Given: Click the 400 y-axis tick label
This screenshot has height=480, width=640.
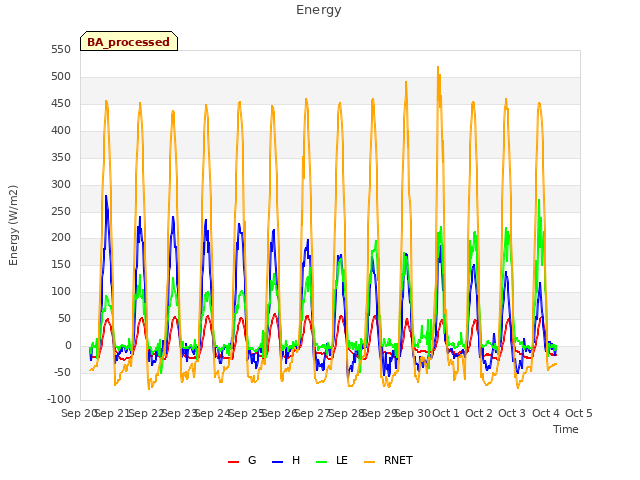Looking at the screenshot, I should [x=61, y=131].
